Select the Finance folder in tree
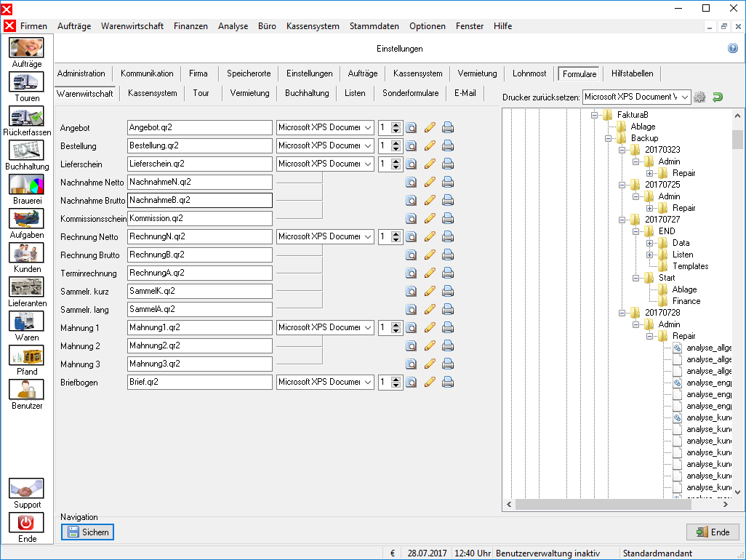This screenshot has height=560, width=746. pos(686,301)
